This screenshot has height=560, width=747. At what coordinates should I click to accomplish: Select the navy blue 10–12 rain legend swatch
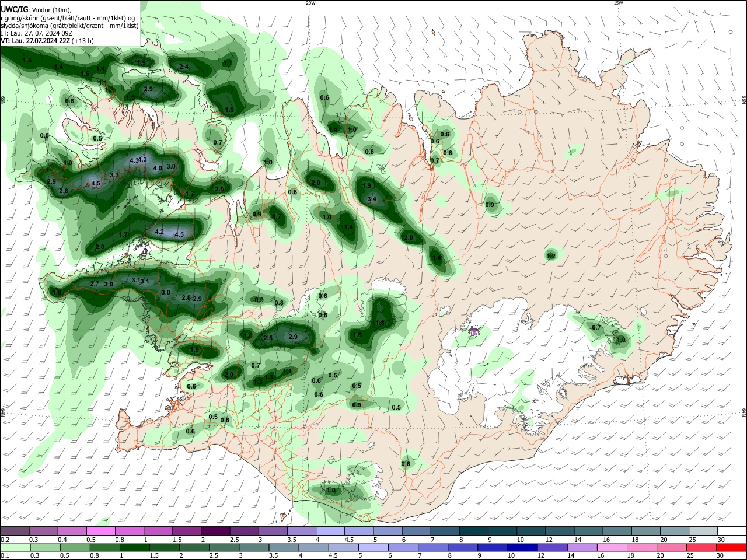(x=522, y=547)
